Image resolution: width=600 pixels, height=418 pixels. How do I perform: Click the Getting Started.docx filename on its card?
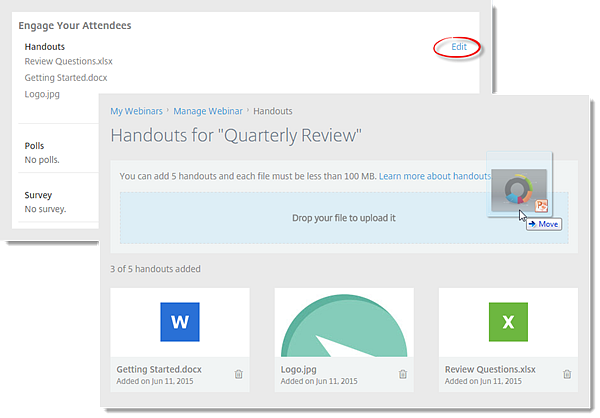coord(159,369)
